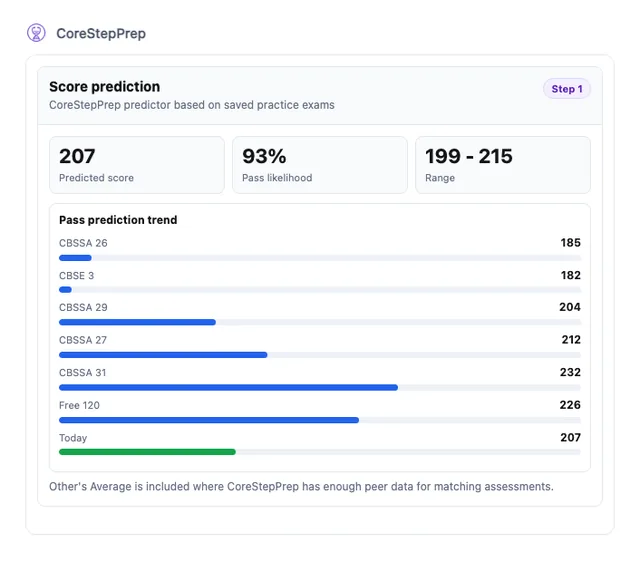Click the Free 120 progress bar
The image size is (640, 562).
tap(320, 420)
